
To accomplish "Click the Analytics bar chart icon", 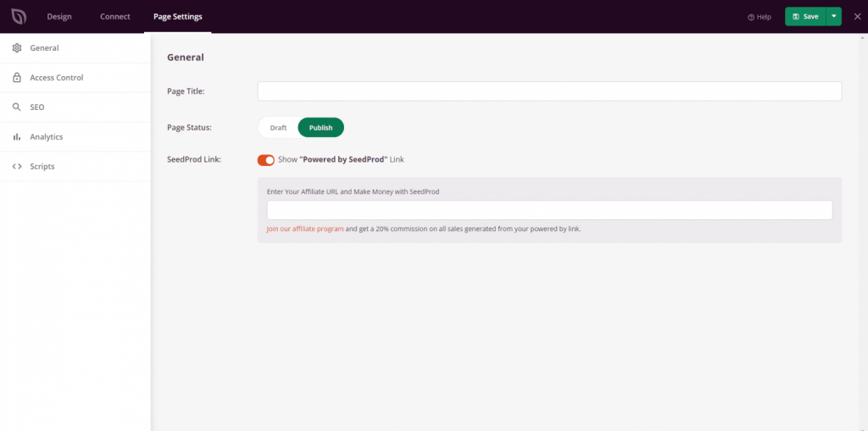I will [17, 136].
